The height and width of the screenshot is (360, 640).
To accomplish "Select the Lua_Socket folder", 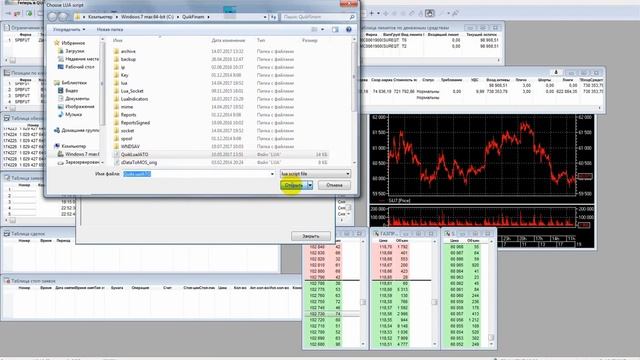I will point(132,91).
